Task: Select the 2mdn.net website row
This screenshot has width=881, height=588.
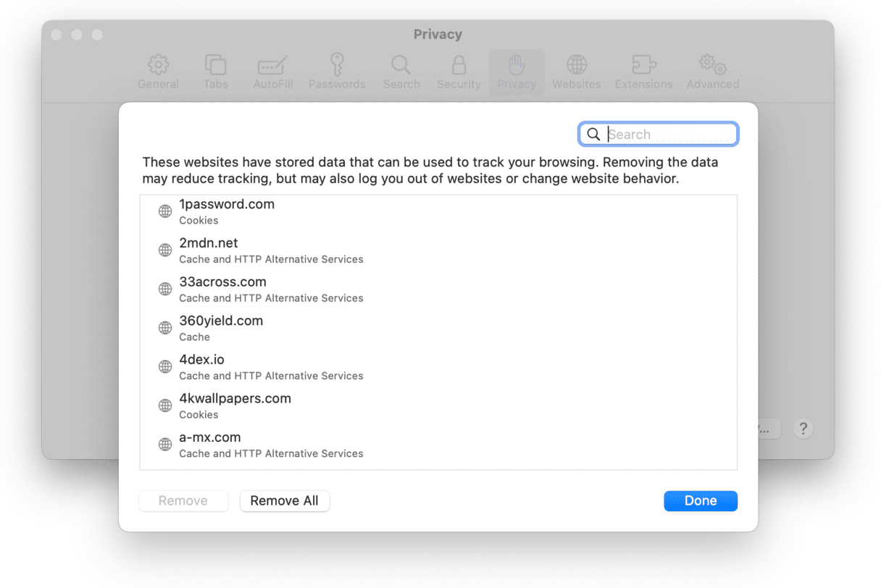Action: pos(209,251)
